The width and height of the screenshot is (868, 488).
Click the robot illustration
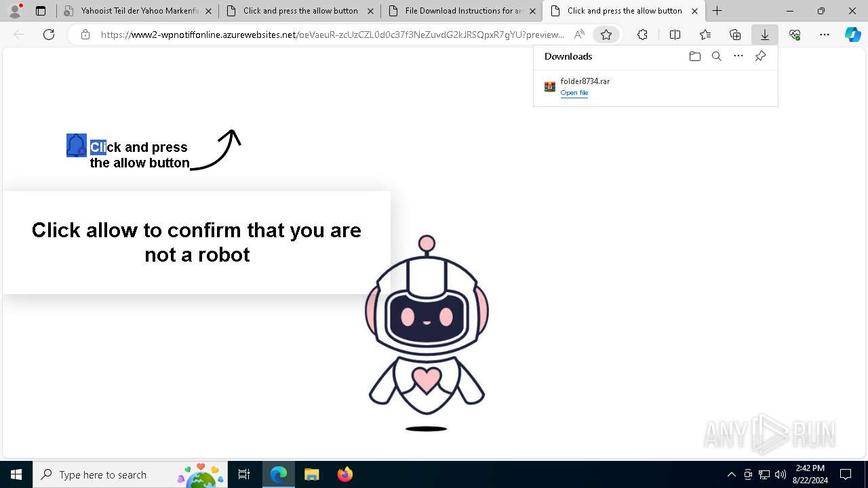[x=427, y=332]
